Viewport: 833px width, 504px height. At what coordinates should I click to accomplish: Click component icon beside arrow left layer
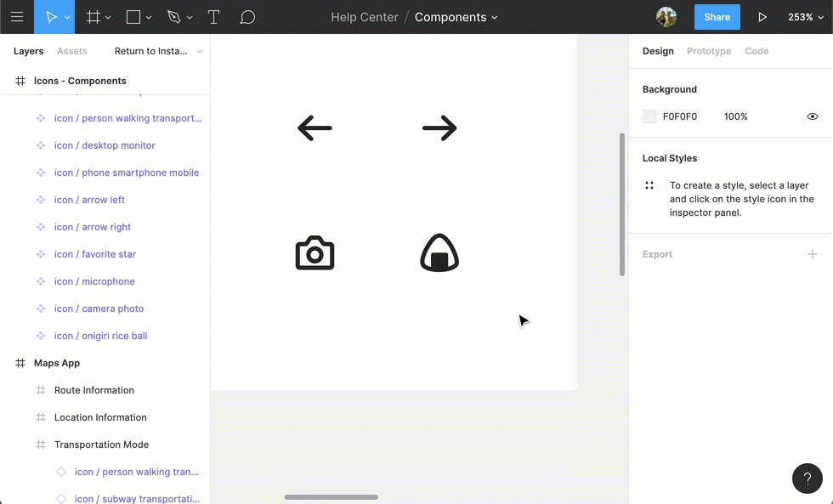click(41, 200)
